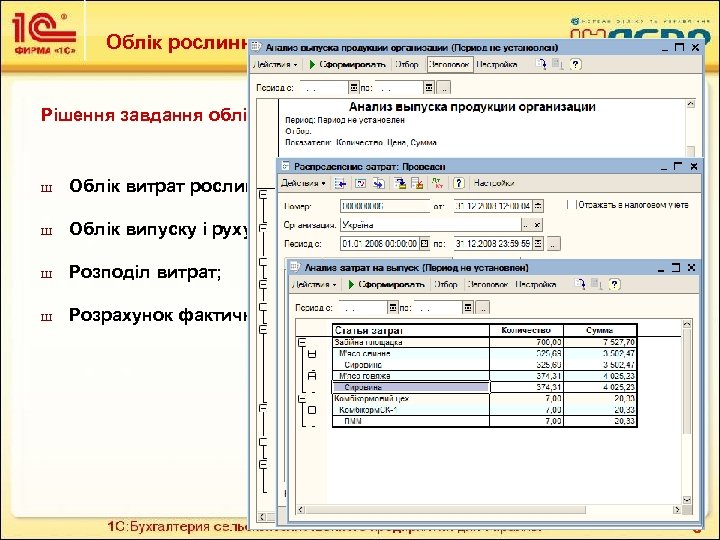This screenshot has height=540, width=720.
Task: Open start-date calendar in Анализ затрат на выпуск period
Action: tap(393, 307)
